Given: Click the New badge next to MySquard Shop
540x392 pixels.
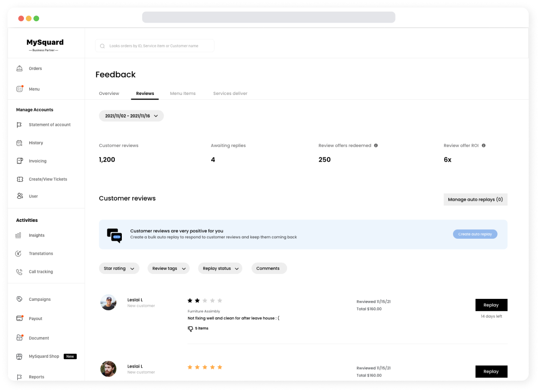Looking at the screenshot, I should pyautogui.click(x=70, y=357).
